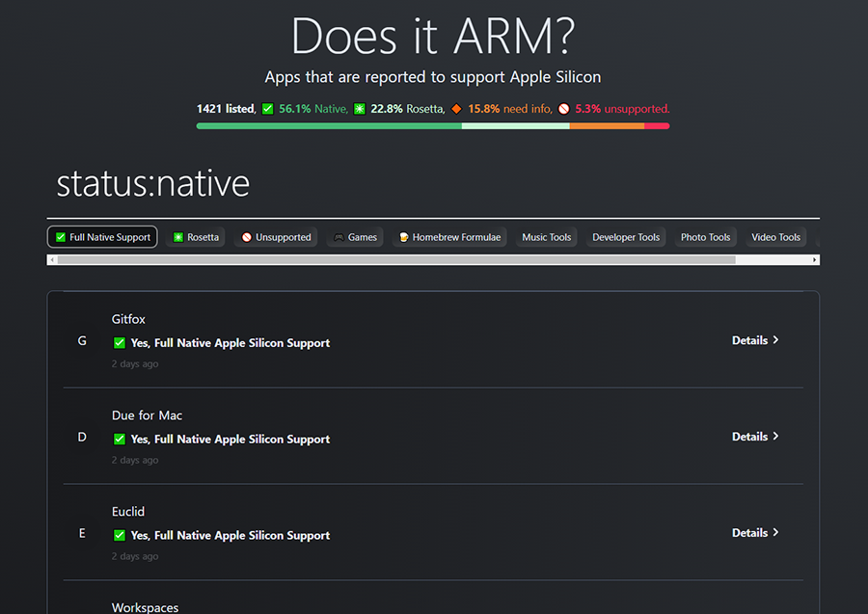Open the Euclid app title link
The image size is (868, 614).
(128, 512)
